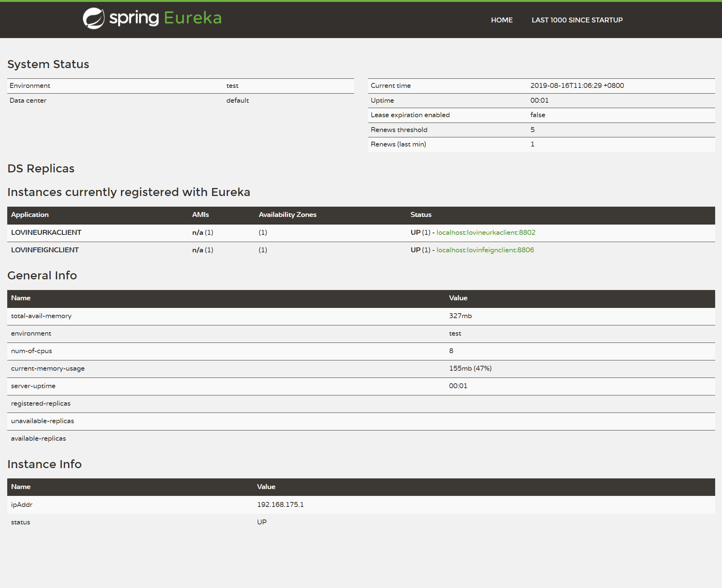The height and width of the screenshot is (588, 722).
Task: Click the Application column header
Action: point(30,215)
